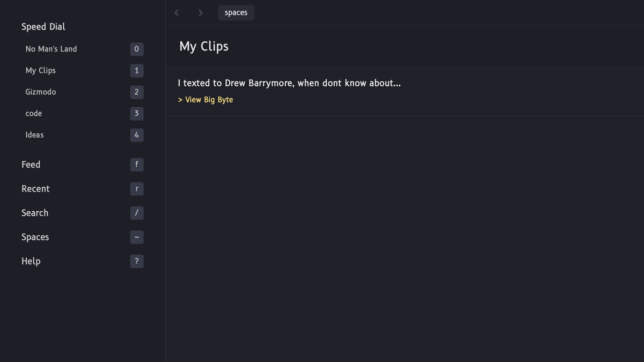
Task: Select Gizmodo in Speed Dial
Action: (41, 92)
